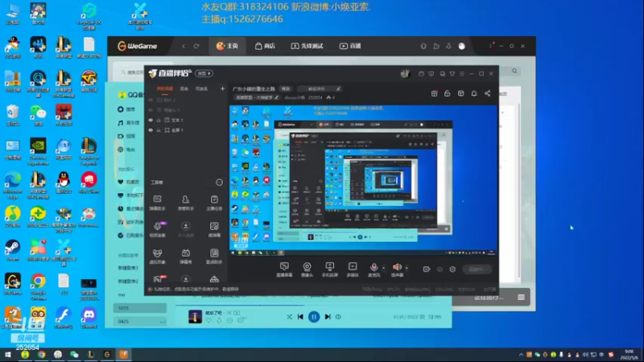Open the danmaku show tool
This screenshot has height=362, width=644.
(186, 256)
